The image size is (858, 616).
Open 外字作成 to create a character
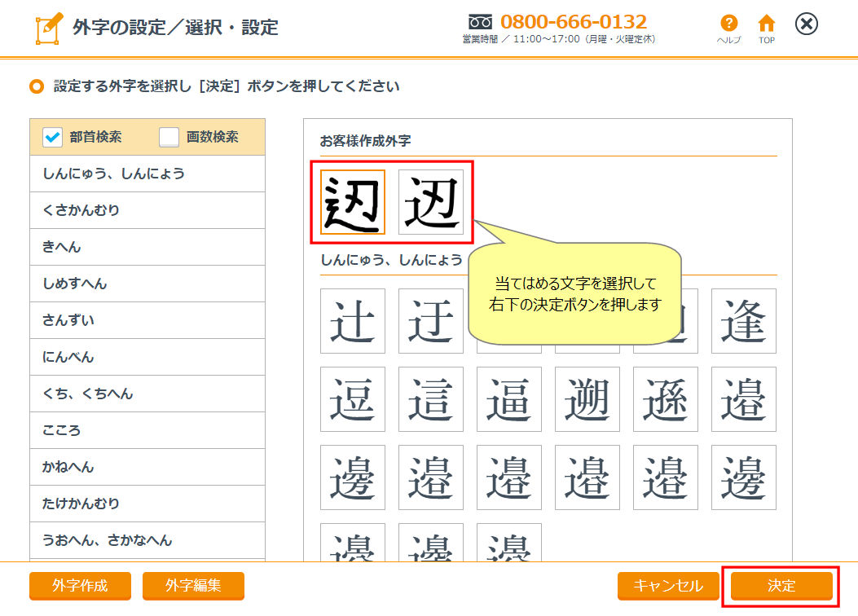click(x=80, y=586)
